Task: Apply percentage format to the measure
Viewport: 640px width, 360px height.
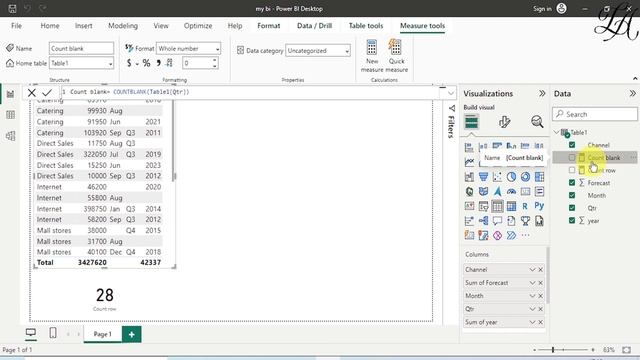Action: point(146,63)
